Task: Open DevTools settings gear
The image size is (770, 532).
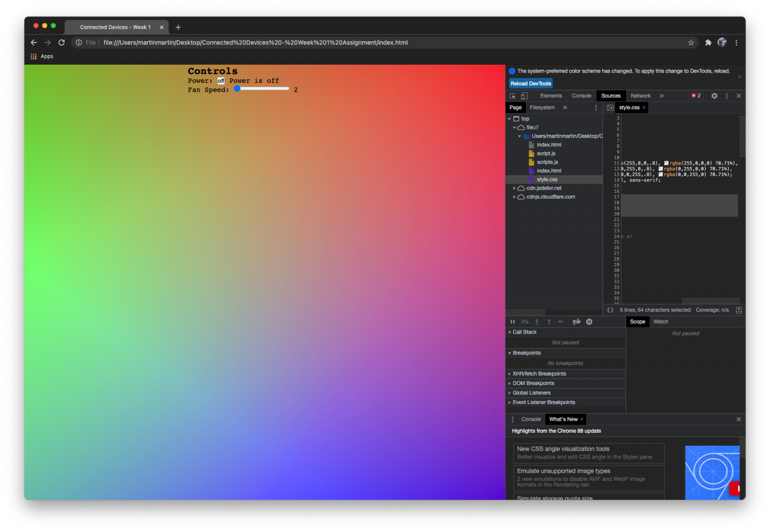Action: [x=714, y=96]
